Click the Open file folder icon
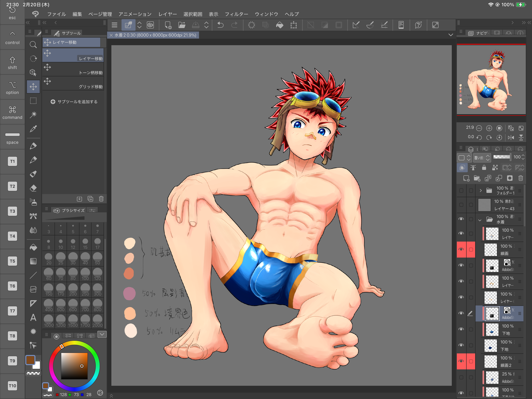This screenshot has height=399, width=532. tap(182, 25)
